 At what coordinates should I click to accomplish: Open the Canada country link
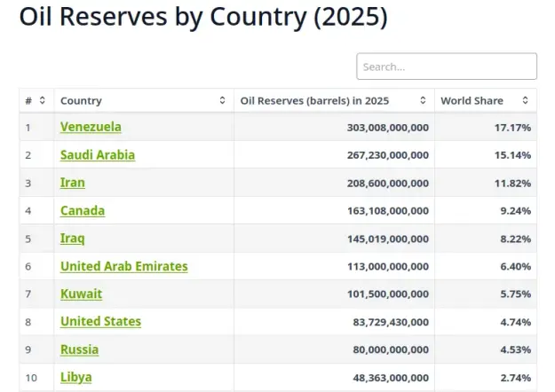coord(83,211)
